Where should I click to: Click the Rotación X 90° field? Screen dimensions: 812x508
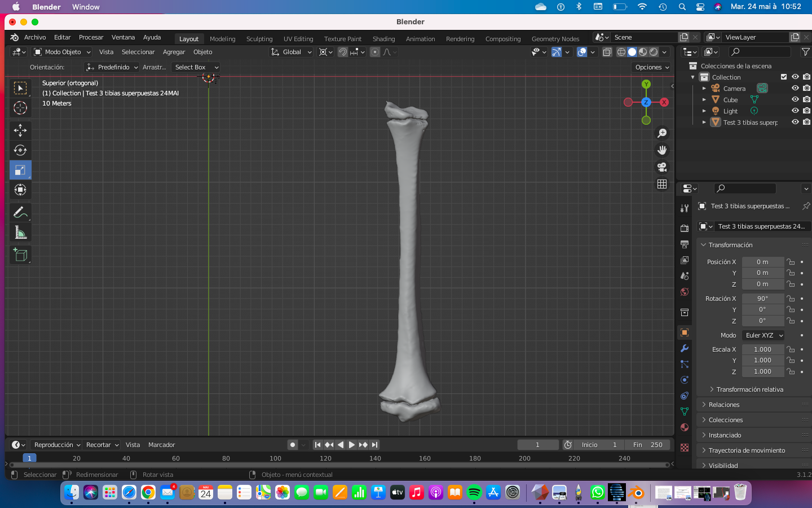(x=763, y=299)
